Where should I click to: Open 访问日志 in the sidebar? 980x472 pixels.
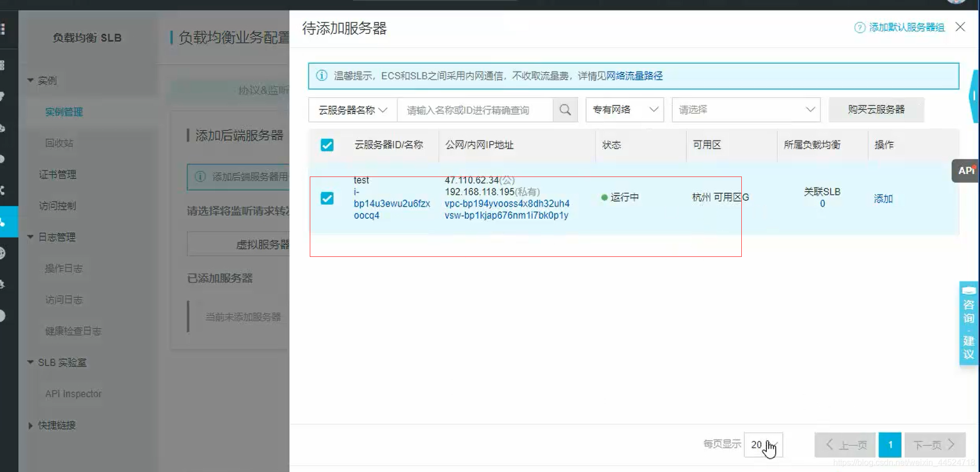click(x=64, y=300)
